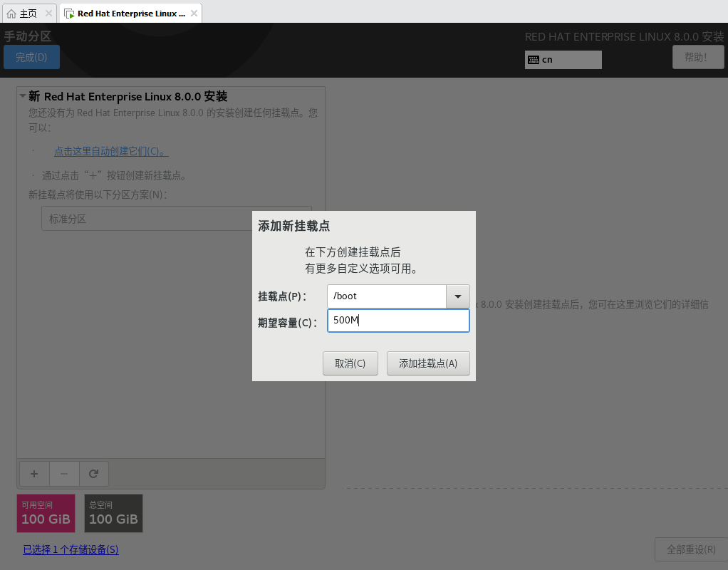Click the 完成(D) done button
This screenshot has height=570, width=728.
(31, 57)
